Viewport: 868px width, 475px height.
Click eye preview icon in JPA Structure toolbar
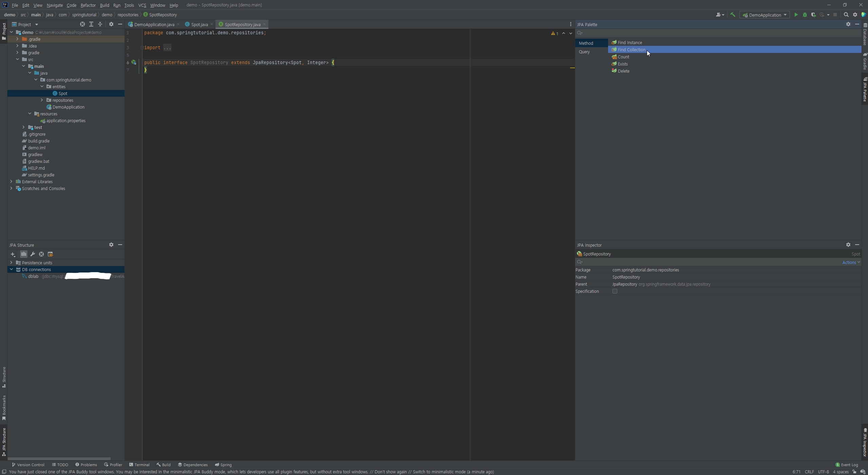(50, 254)
